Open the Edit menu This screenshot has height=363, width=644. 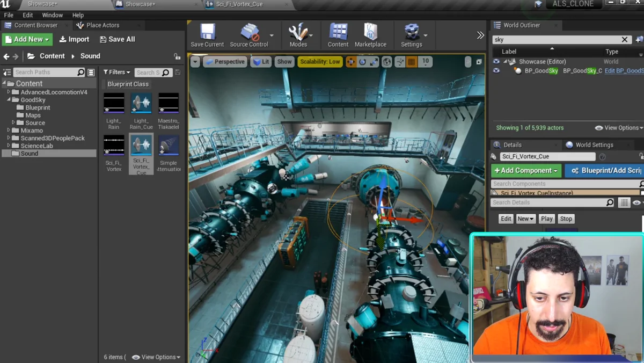coord(28,15)
